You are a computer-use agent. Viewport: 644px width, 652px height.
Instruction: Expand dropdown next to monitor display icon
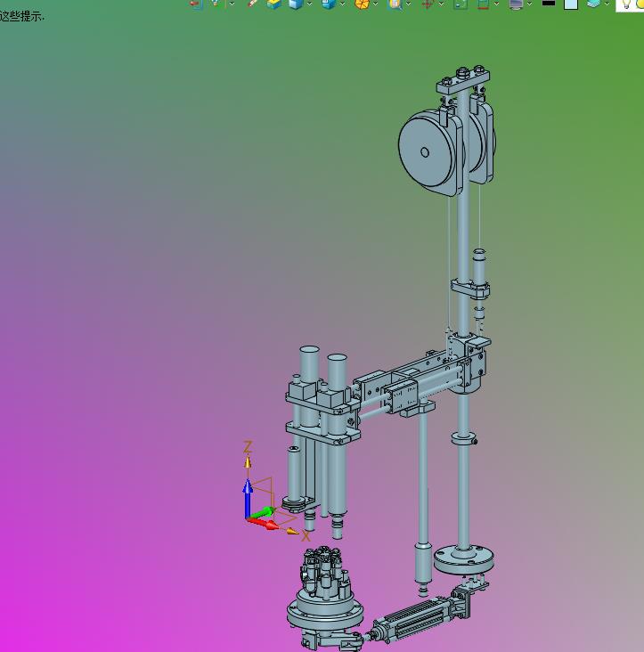[x=529, y=4]
